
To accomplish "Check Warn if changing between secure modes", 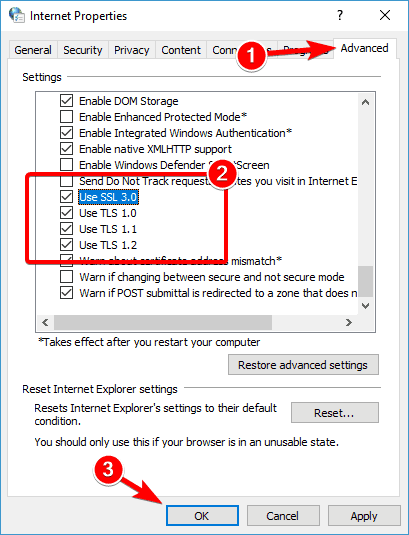I will 66,277.
